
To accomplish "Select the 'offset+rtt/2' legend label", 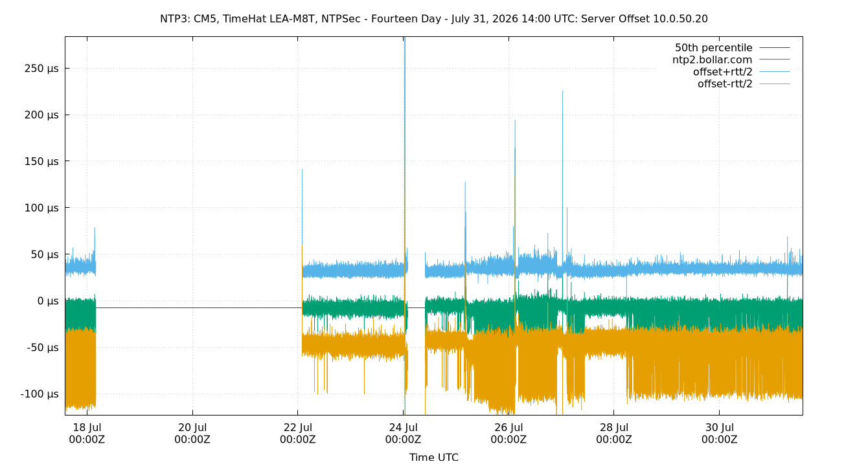I will click(x=722, y=72).
